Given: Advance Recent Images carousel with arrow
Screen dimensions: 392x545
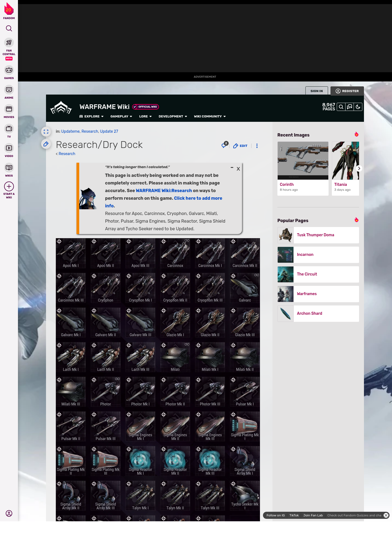Looking at the screenshot, I should click(359, 168).
